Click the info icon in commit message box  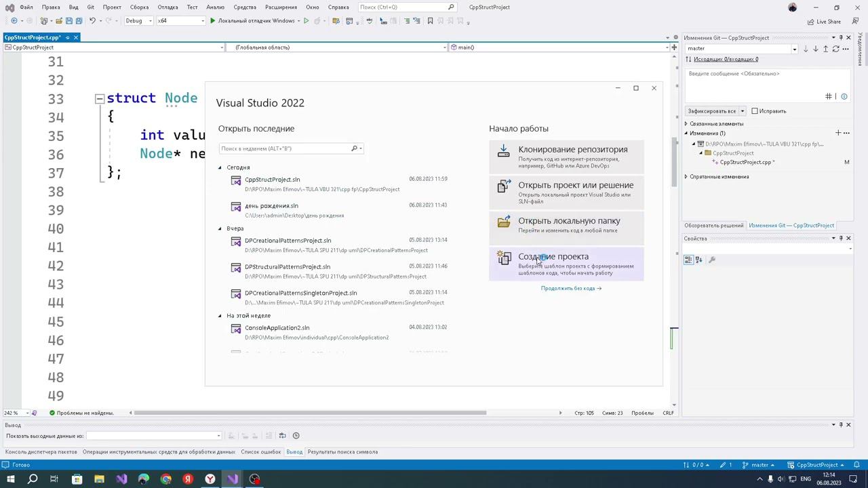coord(844,97)
